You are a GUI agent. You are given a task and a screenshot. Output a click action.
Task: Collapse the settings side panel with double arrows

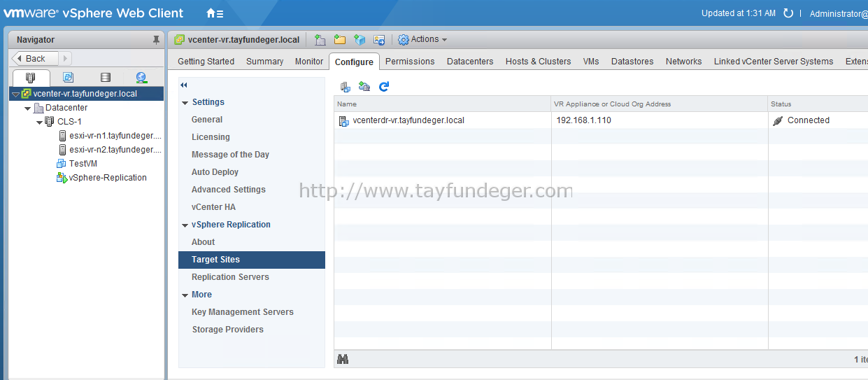point(184,85)
